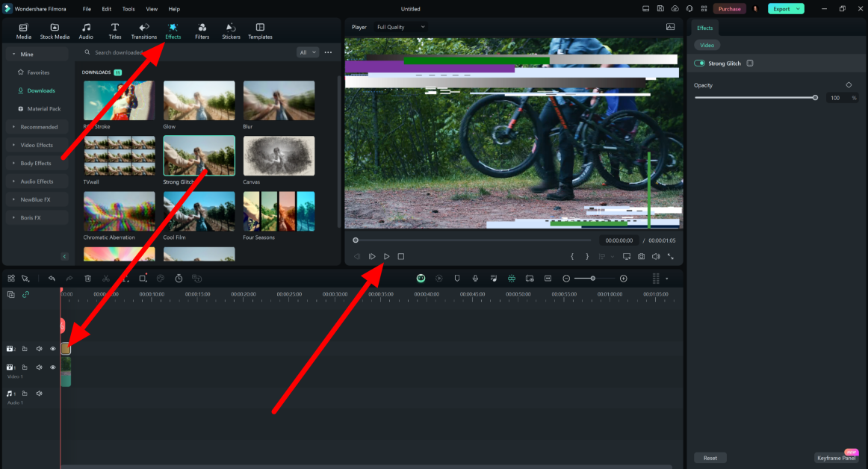
Task: Switch to the Stock Media tab
Action: pyautogui.click(x=54, y=31)
